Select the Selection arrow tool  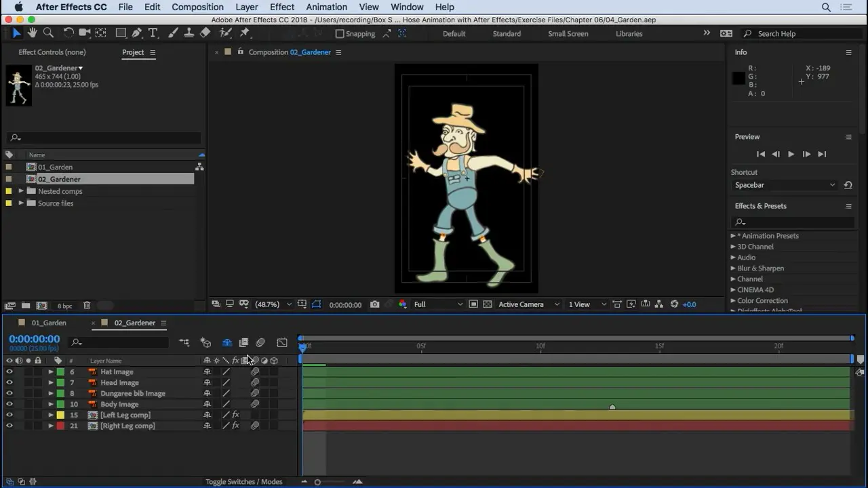16,33
